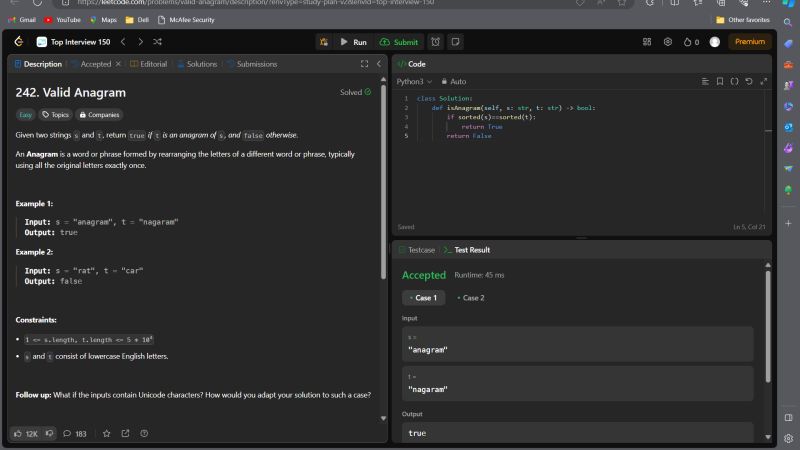Click the description scrollbar thumb
Screen dimensions: 800x450
383,182
